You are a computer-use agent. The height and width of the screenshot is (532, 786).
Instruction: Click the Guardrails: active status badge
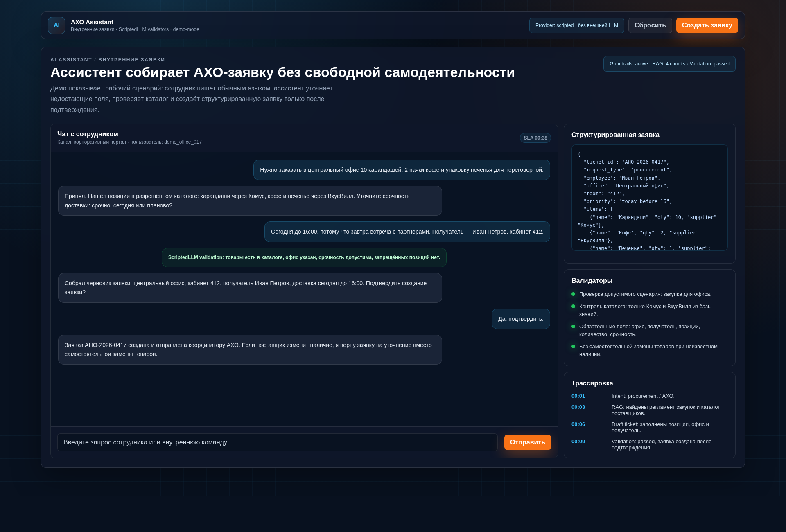(x=669, y=64)
